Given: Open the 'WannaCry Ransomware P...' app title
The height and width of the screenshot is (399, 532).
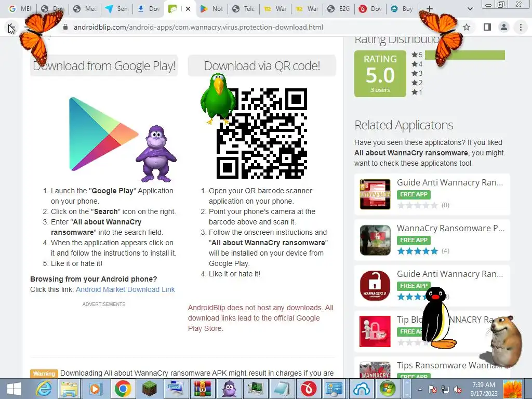Looking at the screenshot, I should tap(450, 229).
